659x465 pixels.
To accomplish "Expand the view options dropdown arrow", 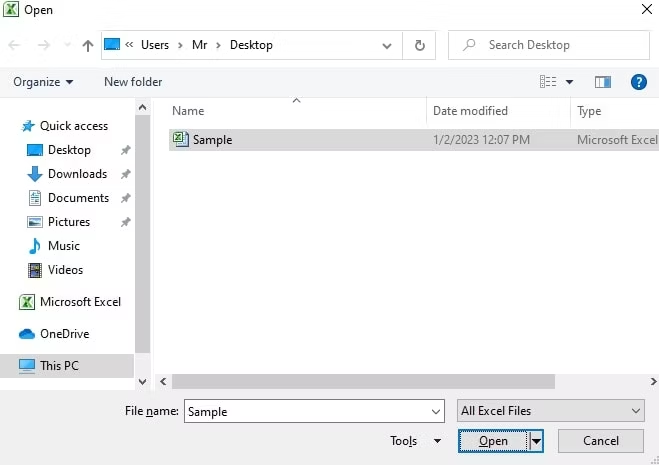I will click(569, 82).
